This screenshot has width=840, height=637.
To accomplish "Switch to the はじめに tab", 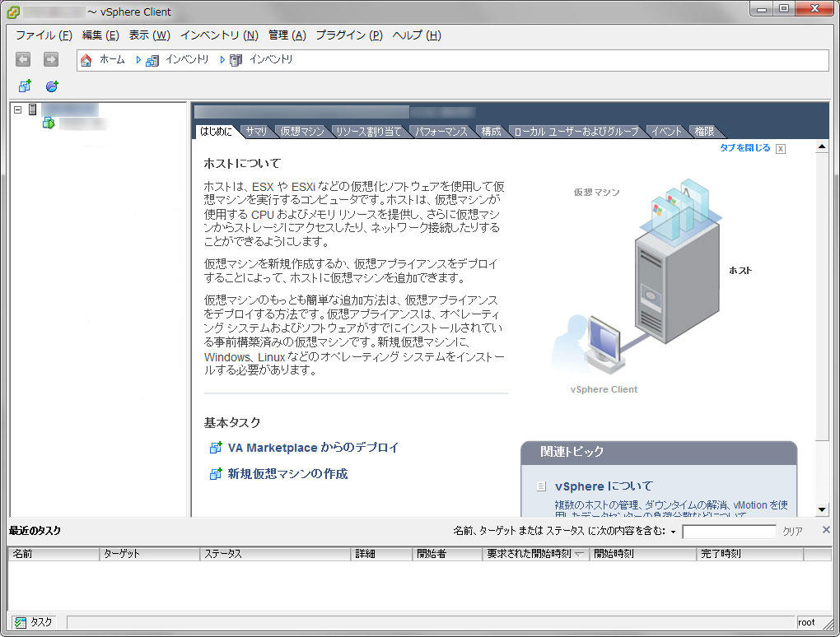I will (216, 131).
